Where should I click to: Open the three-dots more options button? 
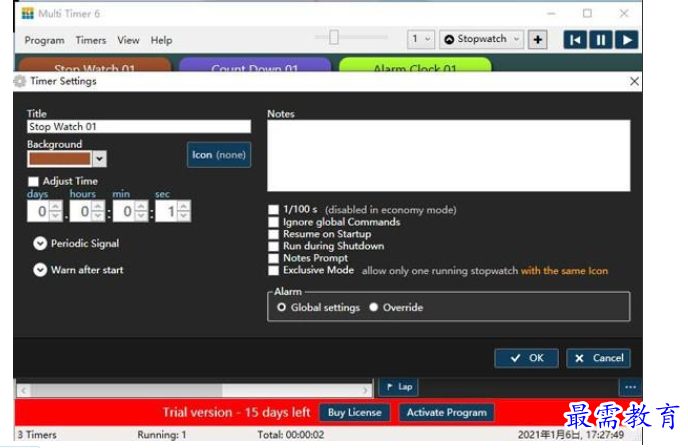631,387
